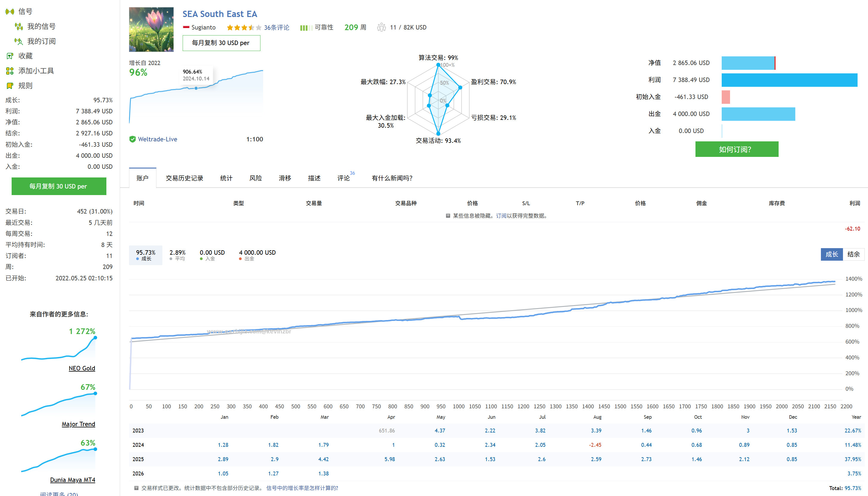The height and width of the screenshot is (496, 868).
Task: Click the Dunia Maya MT4 mini chart
Action: coord(58,460)
